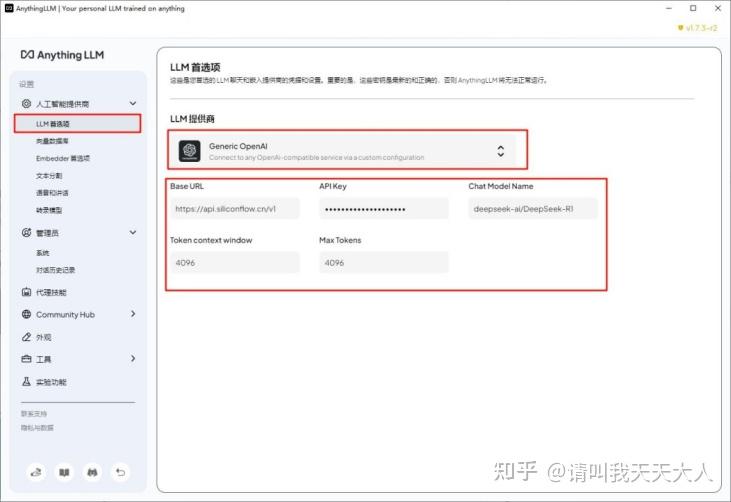
Task: Select the Max Tokens input field
Action: click(384, 262)
